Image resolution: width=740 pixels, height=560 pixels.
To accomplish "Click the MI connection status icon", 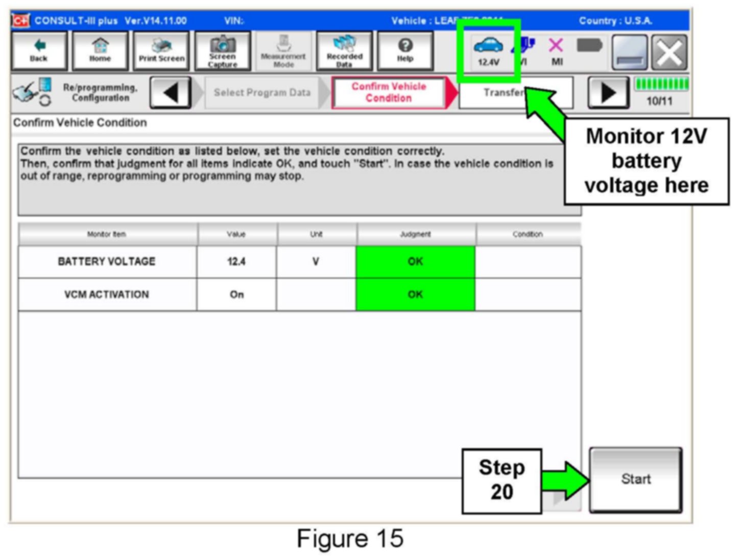I will tap(556, 51).
